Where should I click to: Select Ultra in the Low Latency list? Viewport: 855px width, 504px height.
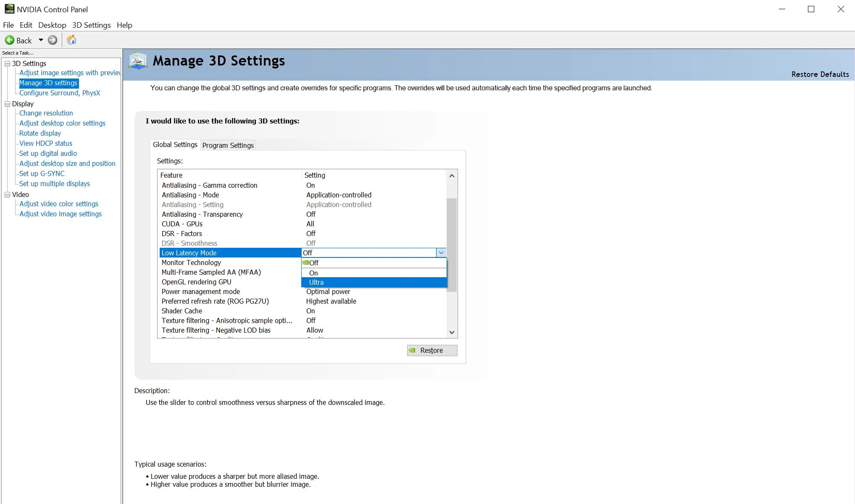tap(316, 283)
